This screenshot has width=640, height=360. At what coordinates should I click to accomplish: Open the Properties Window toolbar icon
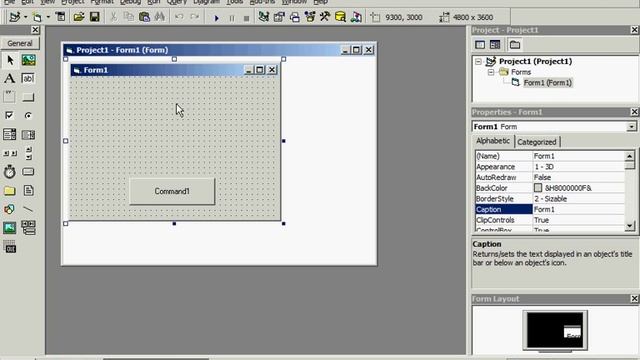pos(279,17)
